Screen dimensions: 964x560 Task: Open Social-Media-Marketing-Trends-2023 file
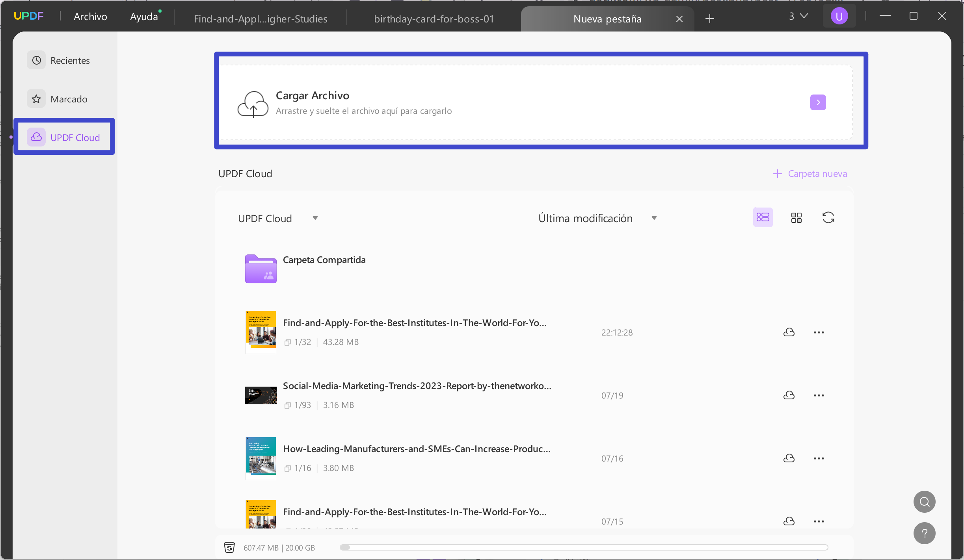[x=417, y=386]
